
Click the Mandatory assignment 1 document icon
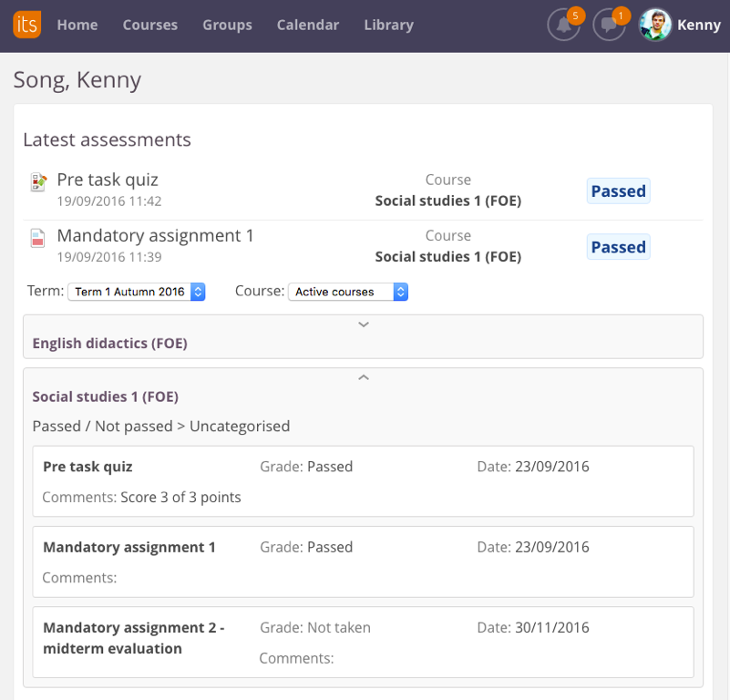click(37, 239)
